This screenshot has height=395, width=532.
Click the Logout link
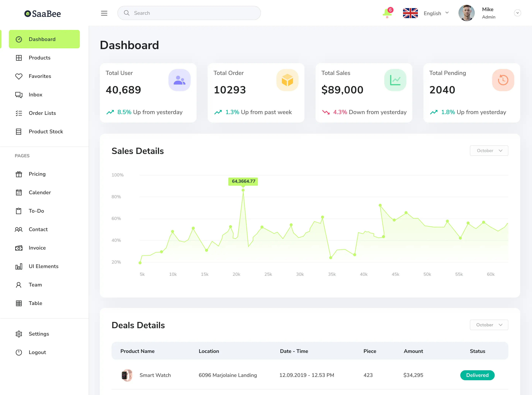[37, 352]
